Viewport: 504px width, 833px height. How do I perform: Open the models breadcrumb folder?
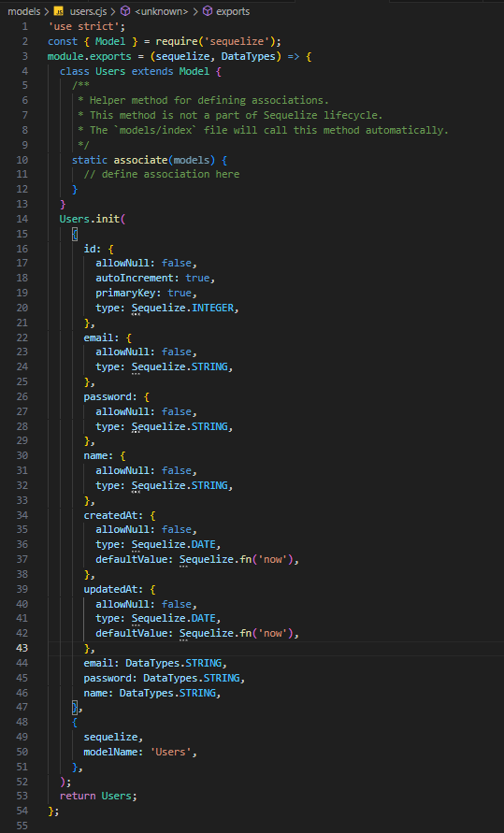[24, 11]
